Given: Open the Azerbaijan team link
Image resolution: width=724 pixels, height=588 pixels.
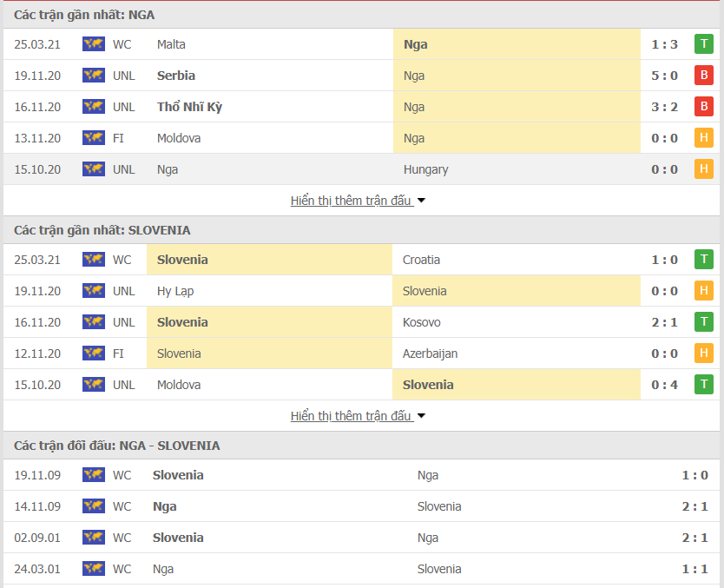Looking at the screenshot, I should (x=430, y=353).
